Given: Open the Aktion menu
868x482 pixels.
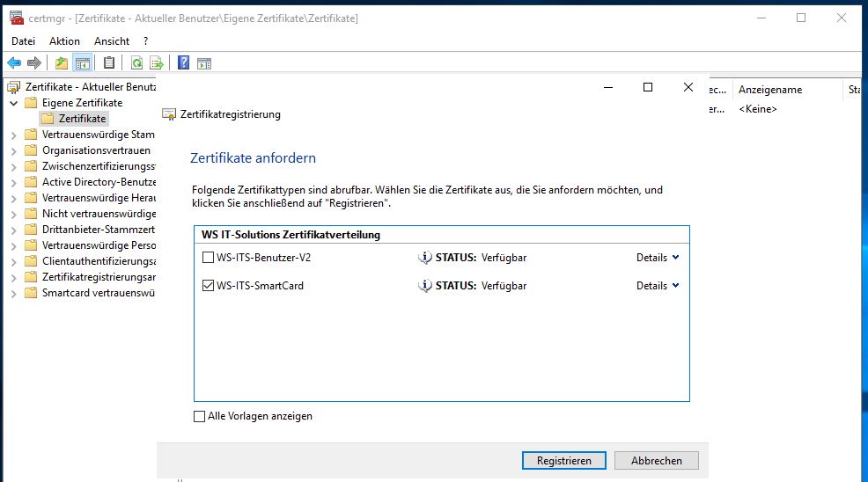Looking at the screenshot, I should click(65, 41).
